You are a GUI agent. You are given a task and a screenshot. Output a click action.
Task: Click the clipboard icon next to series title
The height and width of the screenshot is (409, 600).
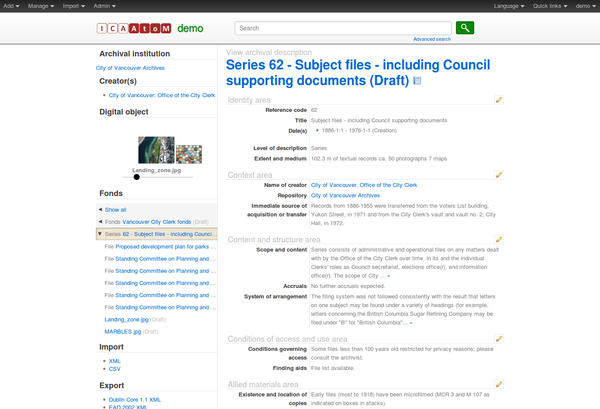coord(417,81)
